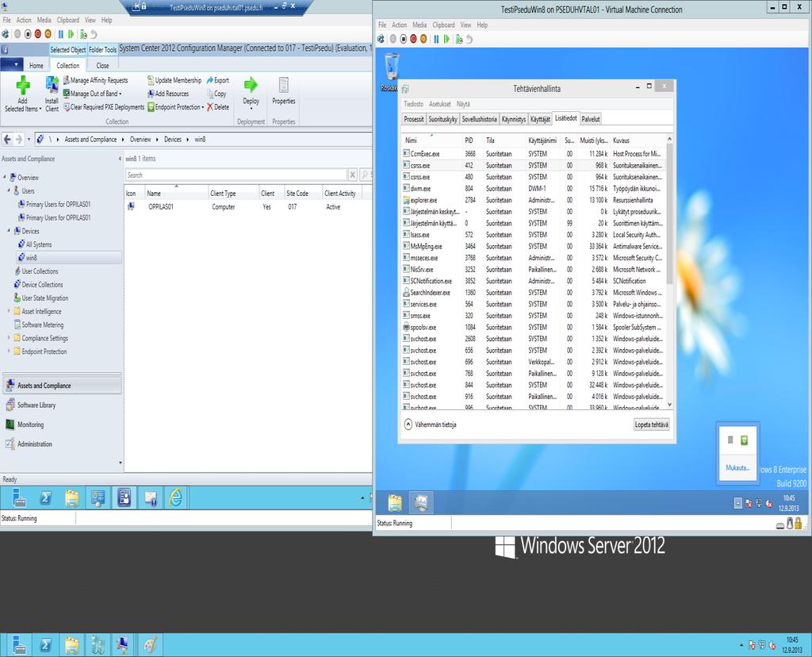Open Recycle Bin on Windows 8 desktop

click(392, 72)
